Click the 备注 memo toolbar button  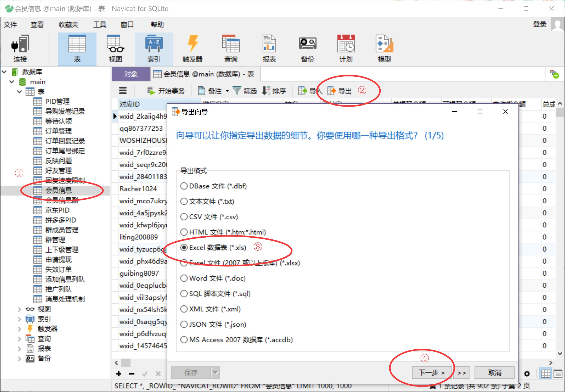pos(210,91)
